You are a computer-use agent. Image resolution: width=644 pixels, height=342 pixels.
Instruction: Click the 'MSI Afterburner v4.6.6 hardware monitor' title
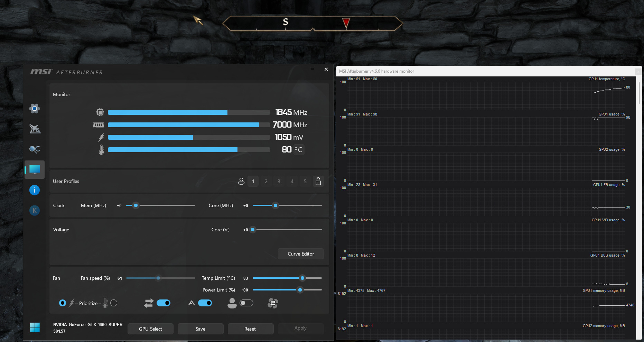coord(376,71)
